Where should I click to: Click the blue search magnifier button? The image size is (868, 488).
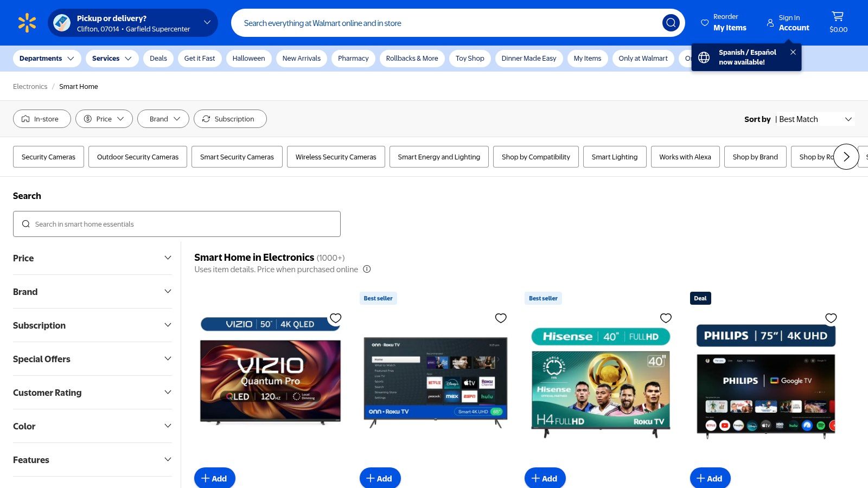pos(671,23)
